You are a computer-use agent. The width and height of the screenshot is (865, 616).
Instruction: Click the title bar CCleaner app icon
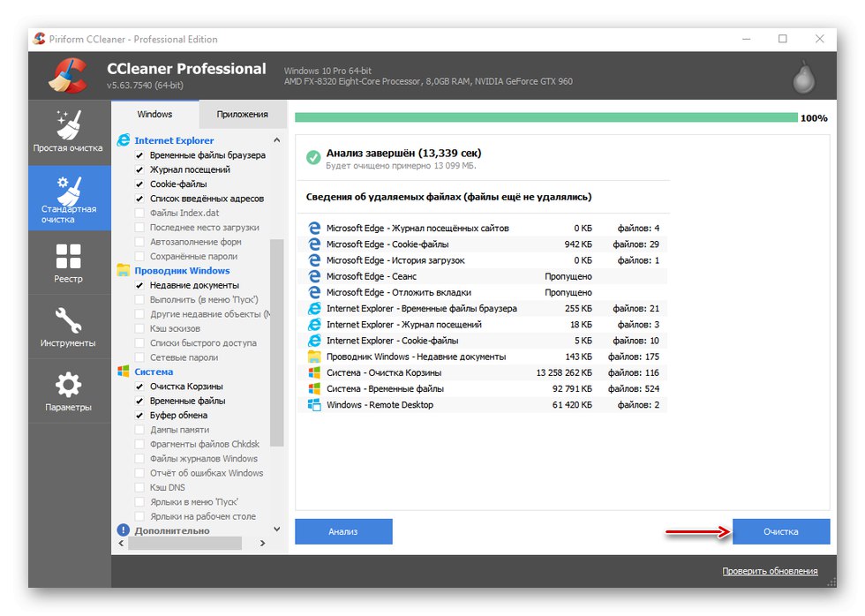(x=39, y=39)
